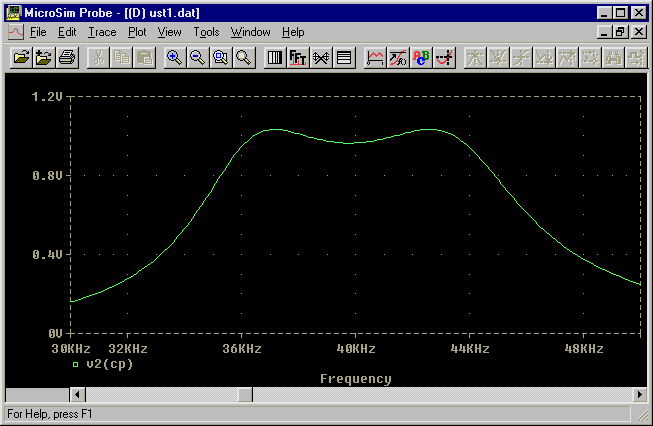The height and width of the screenshot is (426, 653).
Task: Click the Cursor Slope icon
Action: coord(521,57)
